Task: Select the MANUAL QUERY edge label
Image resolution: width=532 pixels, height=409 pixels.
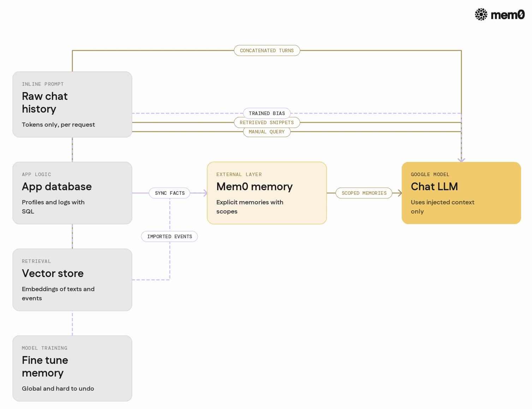Action: coord(267,132)
